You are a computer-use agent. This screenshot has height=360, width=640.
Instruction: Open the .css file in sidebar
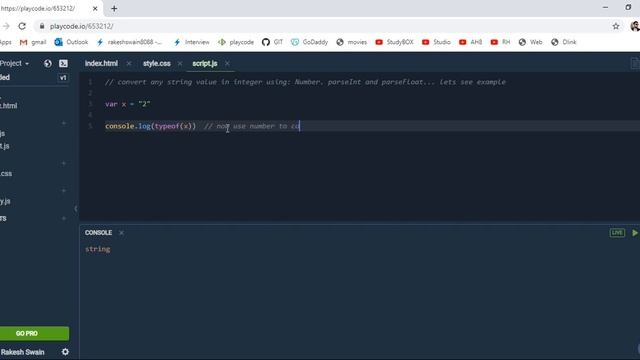(6, 174)
